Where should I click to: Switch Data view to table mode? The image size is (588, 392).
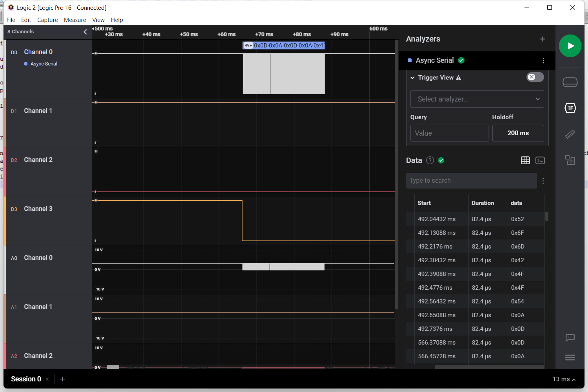525,160
